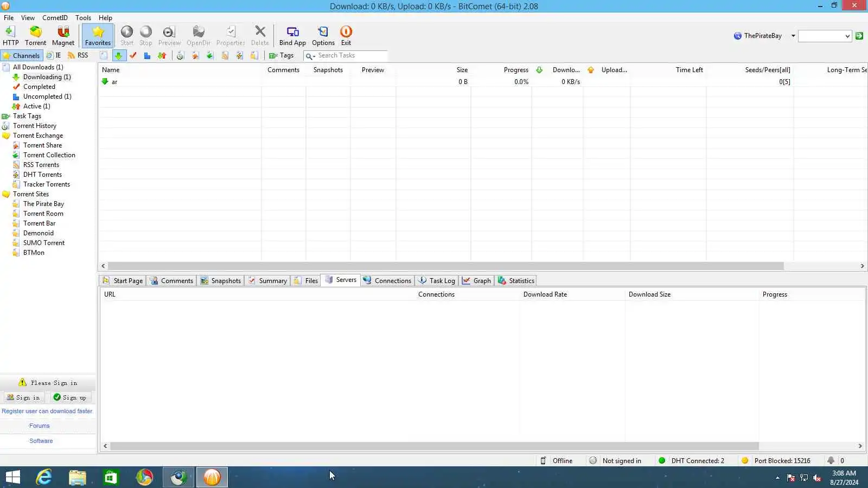
Task: Switch to the Statistics tab
Action: pyautogui.click(x=516, y=280)
